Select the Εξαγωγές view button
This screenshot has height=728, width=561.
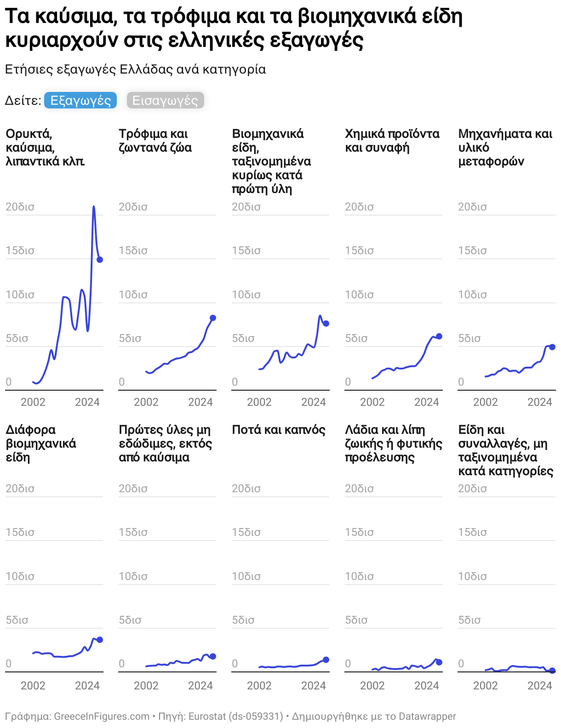point(80,101)
